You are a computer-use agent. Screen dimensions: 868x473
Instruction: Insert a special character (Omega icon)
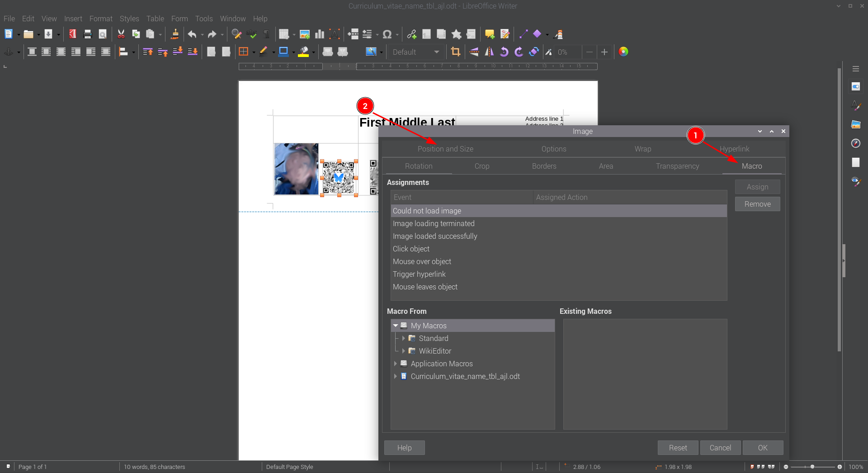tap(387, 34)
